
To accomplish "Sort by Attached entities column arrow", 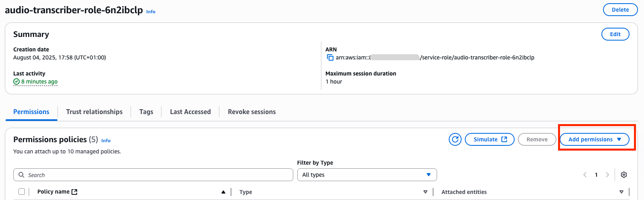I will (x=622, y=192).
